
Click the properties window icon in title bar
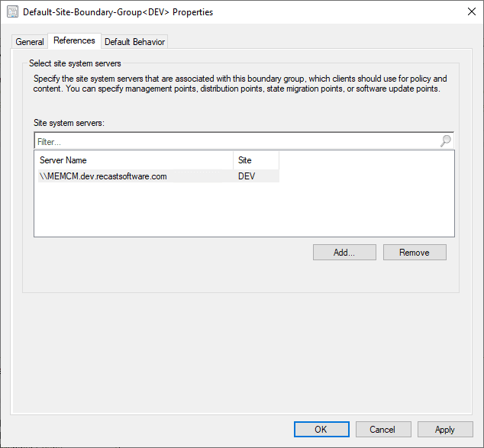tap(12, 12)
